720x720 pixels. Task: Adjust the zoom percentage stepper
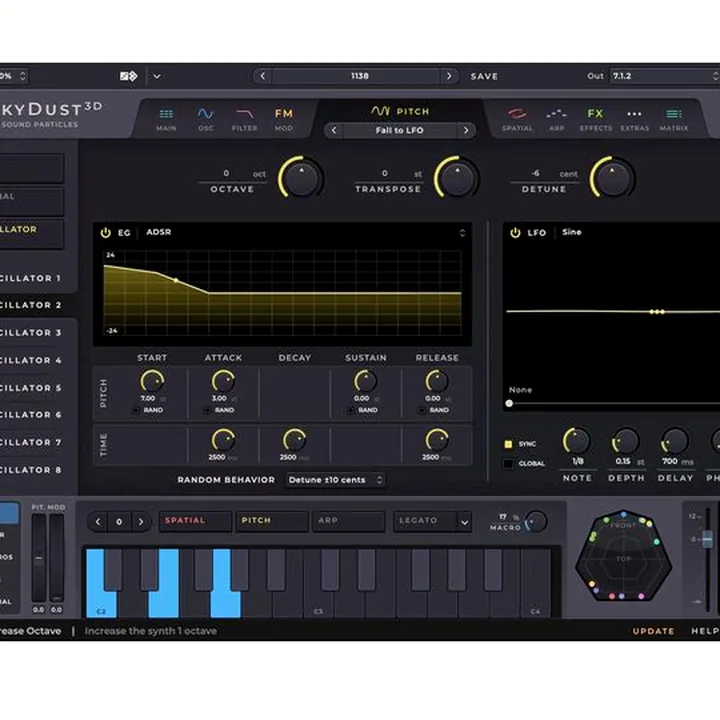point(22,76)
